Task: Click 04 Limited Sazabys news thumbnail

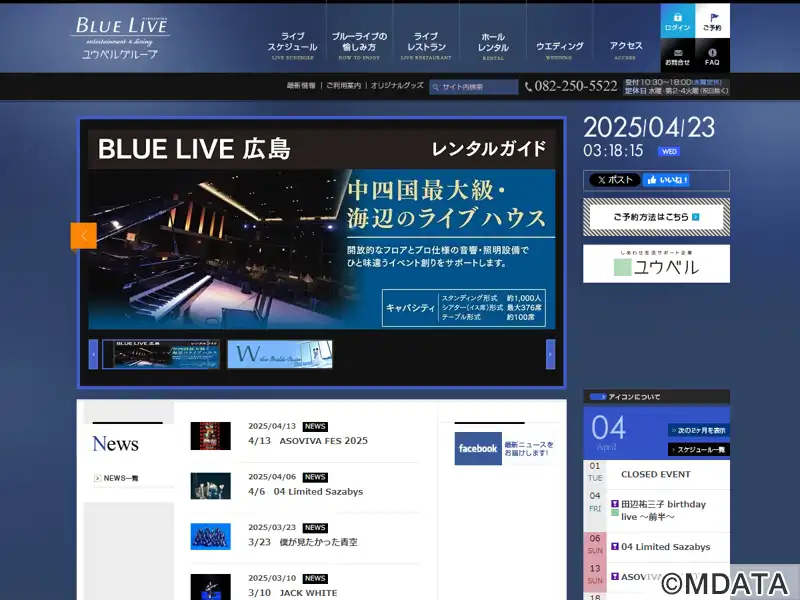Action: [211, 486]
